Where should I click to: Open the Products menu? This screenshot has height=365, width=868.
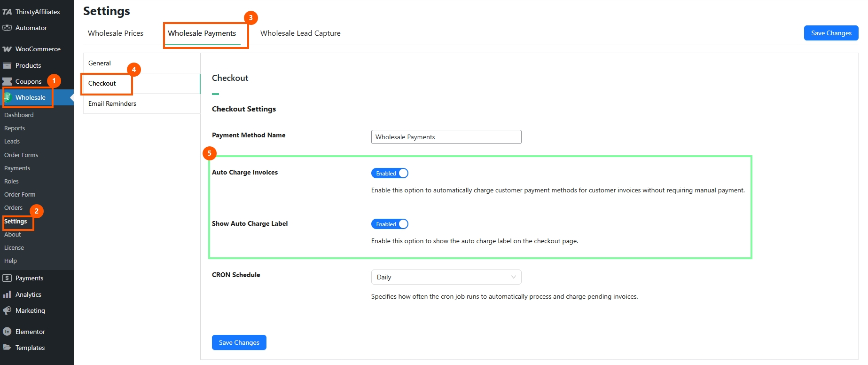37,65
